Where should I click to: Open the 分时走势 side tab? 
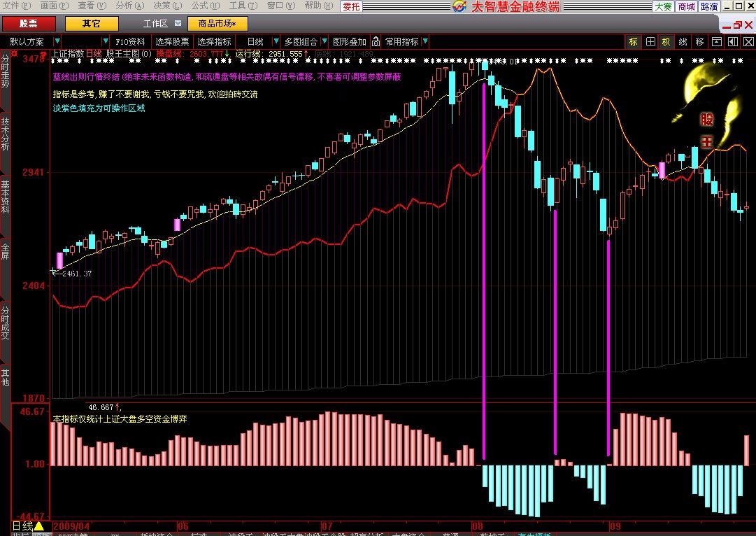click(x=5, y=71)
